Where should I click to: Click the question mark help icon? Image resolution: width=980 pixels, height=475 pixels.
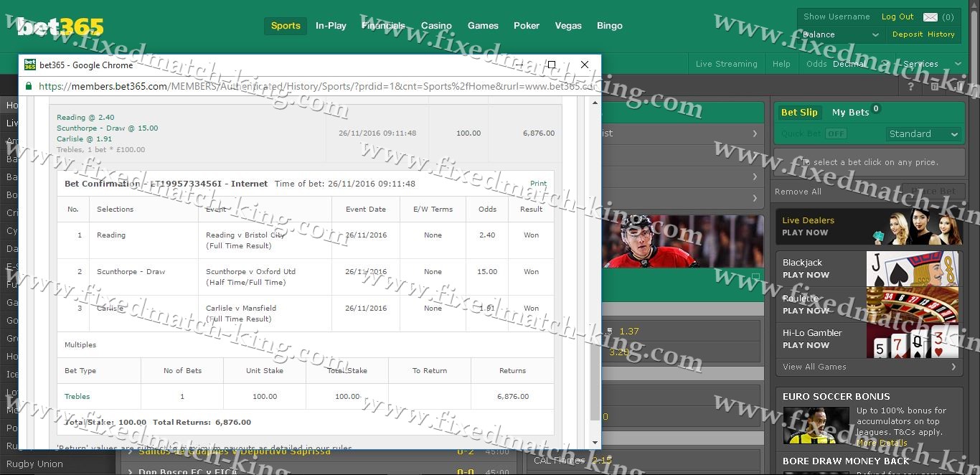click(x=910, y=86)
